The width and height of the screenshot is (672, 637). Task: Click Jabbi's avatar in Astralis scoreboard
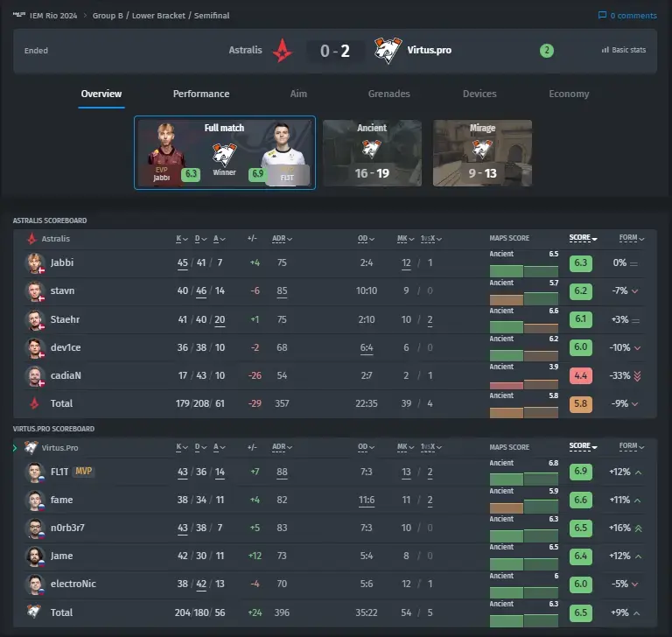[35, 262]
